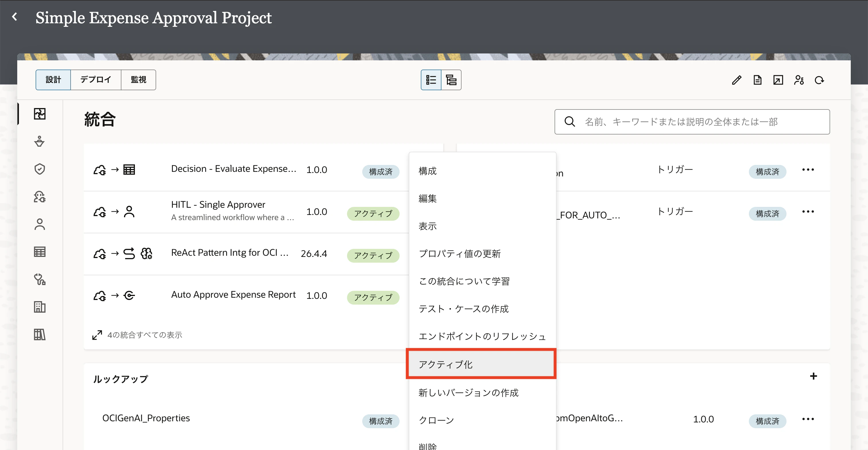Click the pencil edit project icon

coord(737,80)
